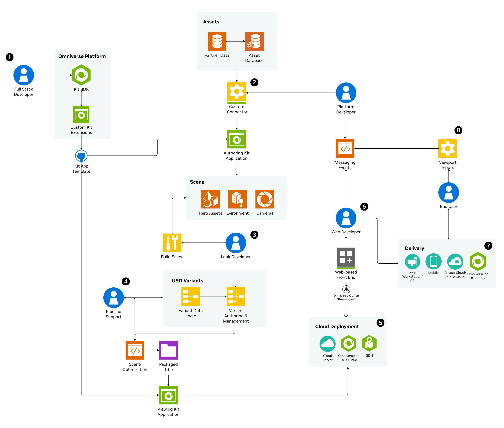Select the Viewport Inputs gear icon
Viewport: 504px width, 428px height.
point(448,148)
